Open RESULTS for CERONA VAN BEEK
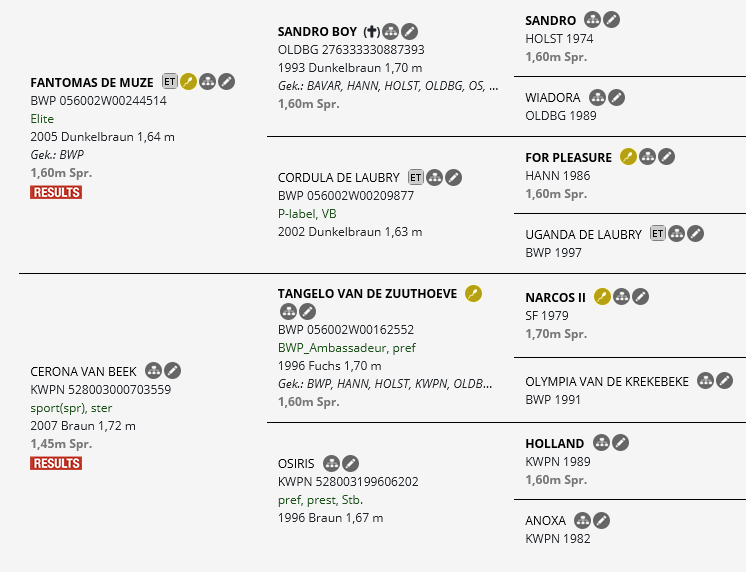The image size is (746, 572). point(56,463)
